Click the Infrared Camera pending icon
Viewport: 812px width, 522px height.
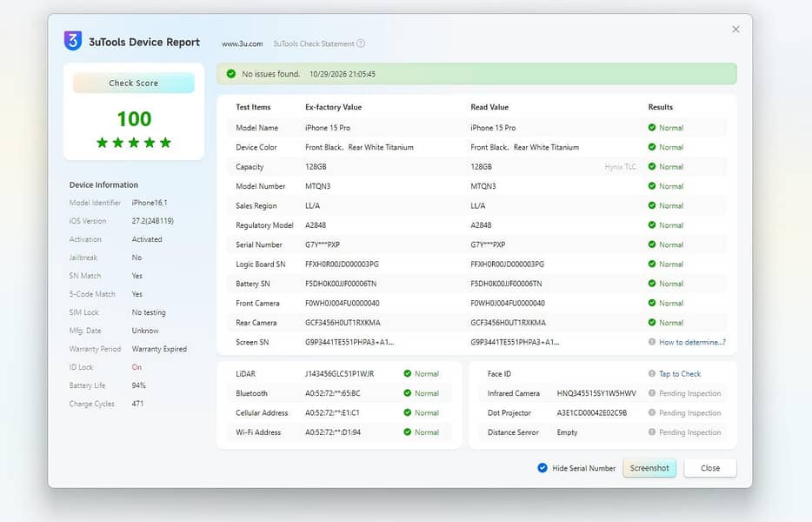[x=652, y=393]
